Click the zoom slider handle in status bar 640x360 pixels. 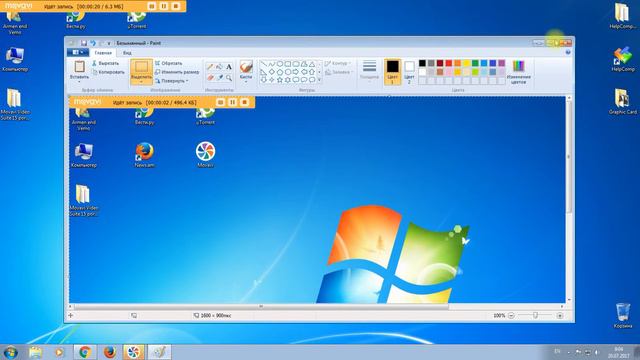tap(536, 316)
